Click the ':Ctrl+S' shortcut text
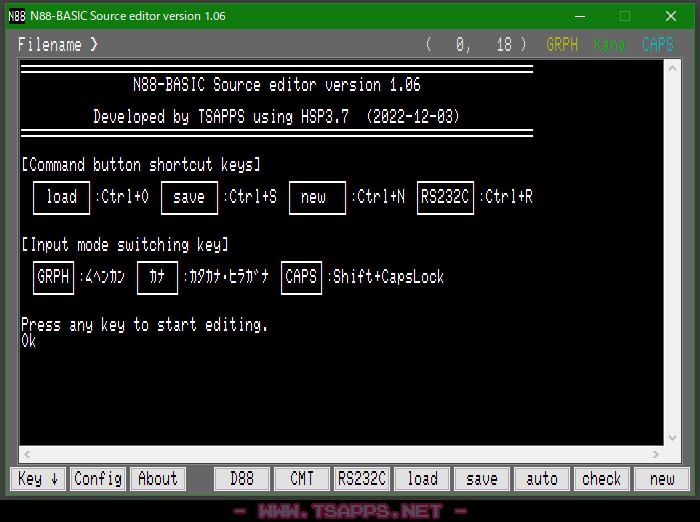The width and height of the screenshot is (700, 522). click(250, 197)
